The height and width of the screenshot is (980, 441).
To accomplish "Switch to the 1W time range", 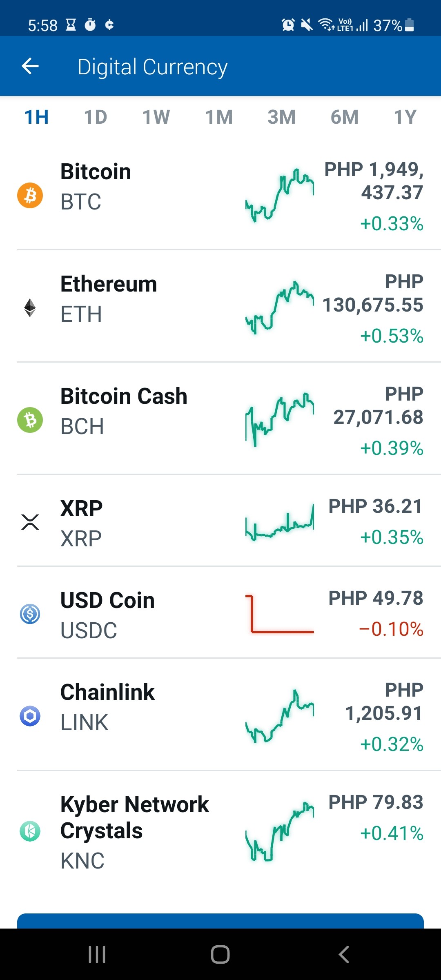I will (156, 117).
